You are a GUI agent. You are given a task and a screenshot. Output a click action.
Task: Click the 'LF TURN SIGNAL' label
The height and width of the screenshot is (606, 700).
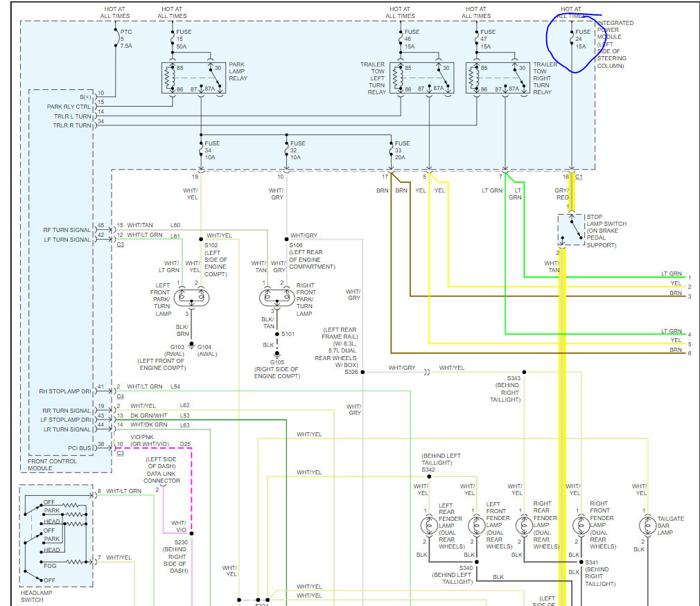[67, 240]
